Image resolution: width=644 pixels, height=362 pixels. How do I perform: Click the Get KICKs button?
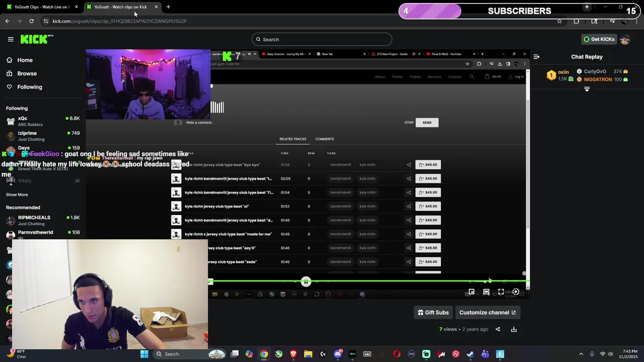[599, 39]
